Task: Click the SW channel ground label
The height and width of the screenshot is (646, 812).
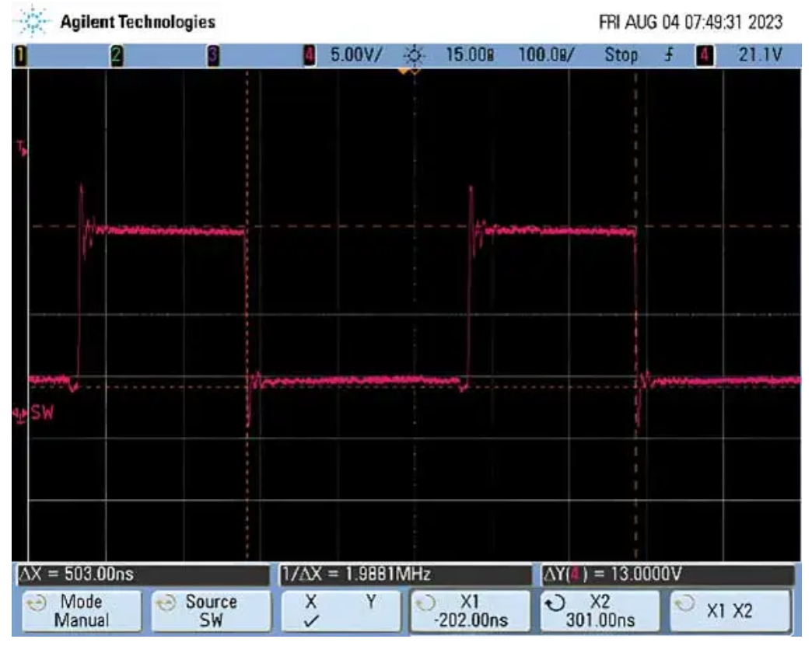Action: 43,413
